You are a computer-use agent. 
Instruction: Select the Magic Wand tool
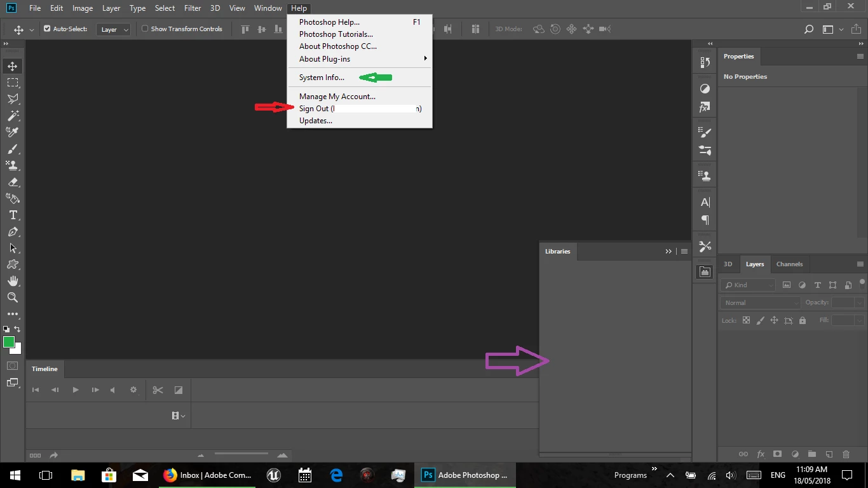point(12,116)
